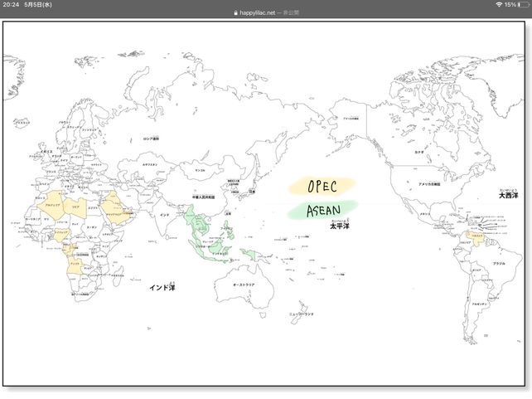Click the アメリカ合衆国 label on the map
The image size is (532, 399).
click(x=429, y=184)
